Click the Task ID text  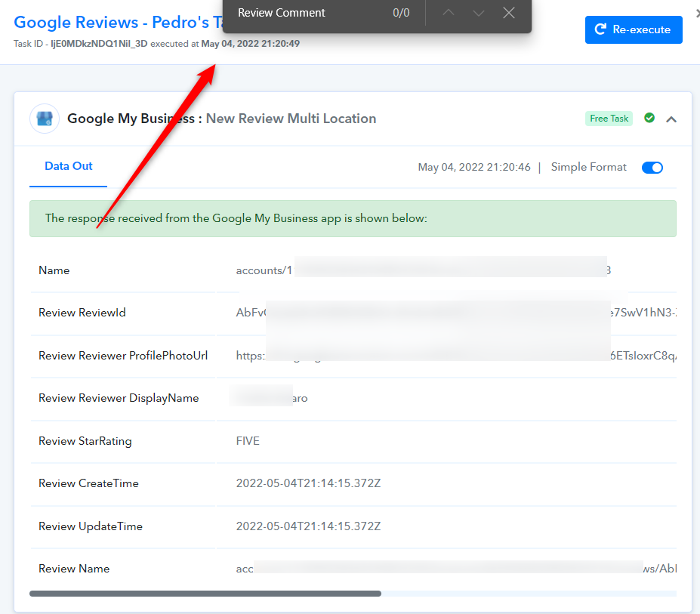(80, 44)
